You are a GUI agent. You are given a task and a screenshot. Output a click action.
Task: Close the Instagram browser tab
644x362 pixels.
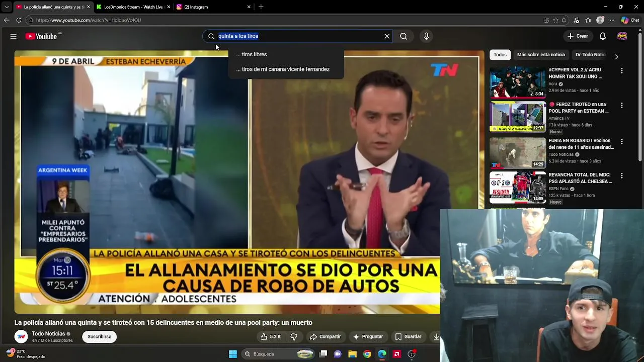click(249, 7)
